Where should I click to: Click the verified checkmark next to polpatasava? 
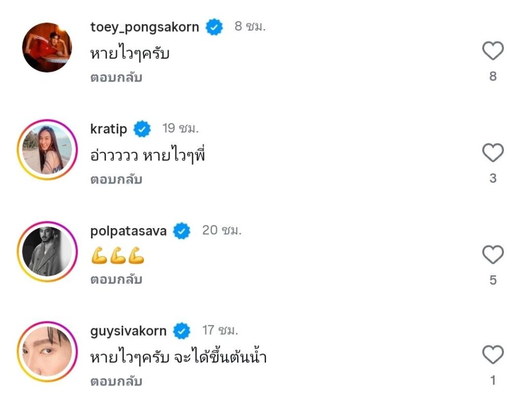182,231
